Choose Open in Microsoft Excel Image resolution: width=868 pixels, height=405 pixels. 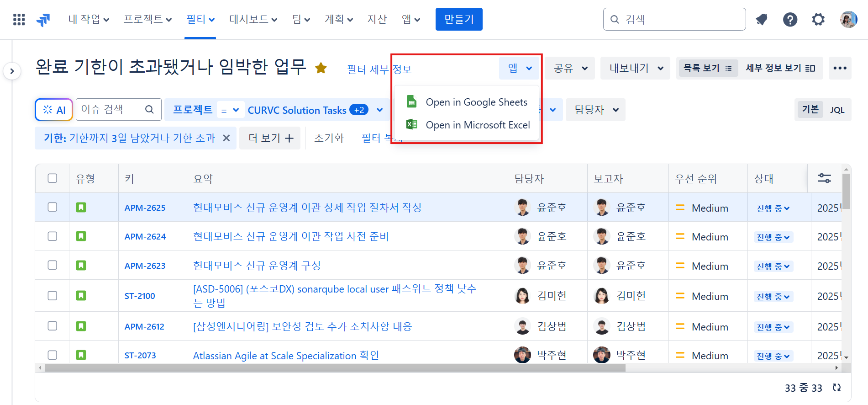tap(478, 125)
